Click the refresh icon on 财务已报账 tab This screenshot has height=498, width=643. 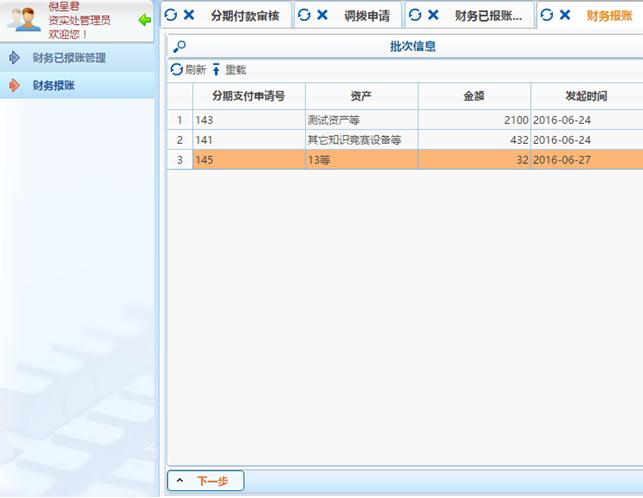pyautogui.click(x=415, y=15)
